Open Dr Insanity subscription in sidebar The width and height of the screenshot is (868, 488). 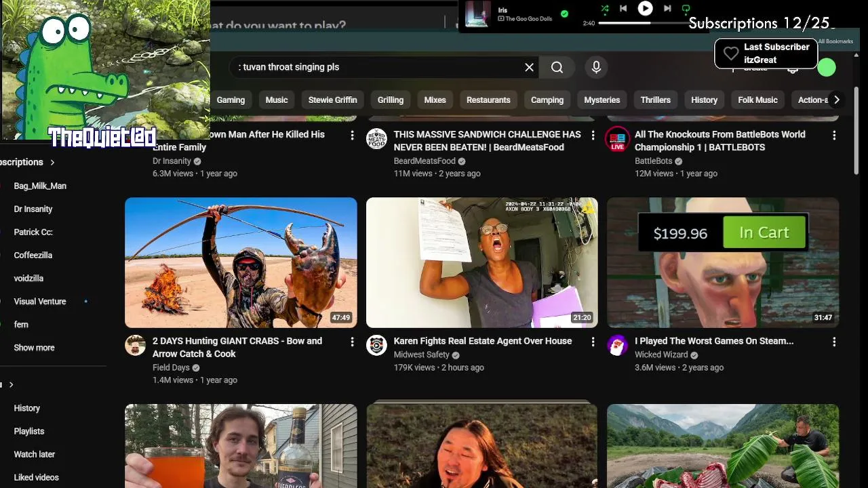click(x=33, y=209)
